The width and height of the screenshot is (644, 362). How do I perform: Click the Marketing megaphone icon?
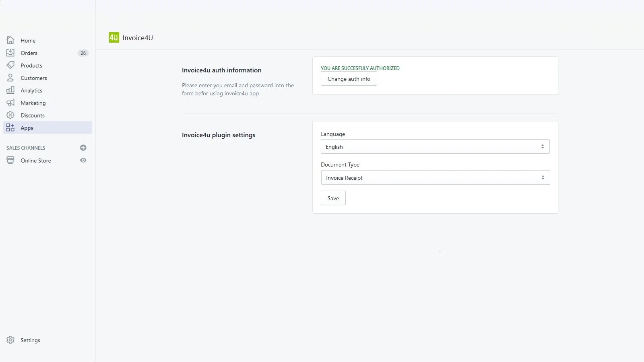[10, 103]
